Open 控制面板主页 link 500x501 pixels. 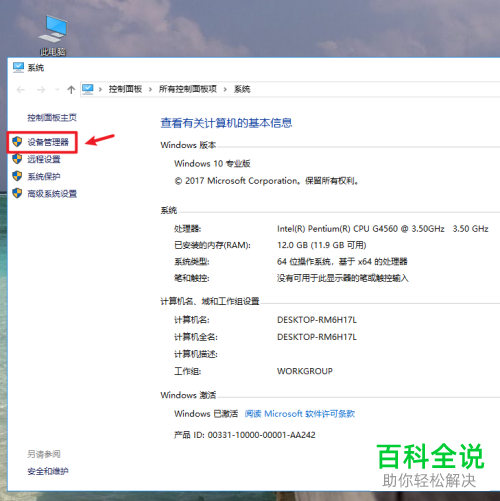pyautogui.click(x=52, y=117)
